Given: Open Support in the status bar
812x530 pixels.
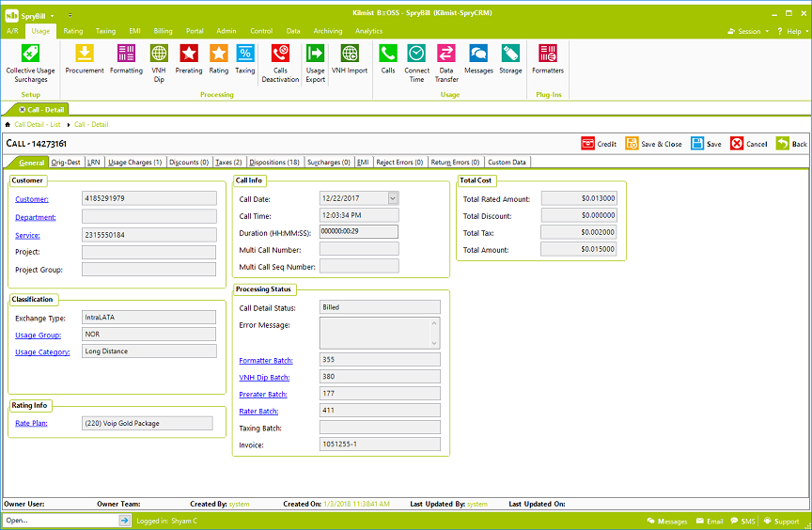Looking at the screenshot, I should tap(781, 522).
